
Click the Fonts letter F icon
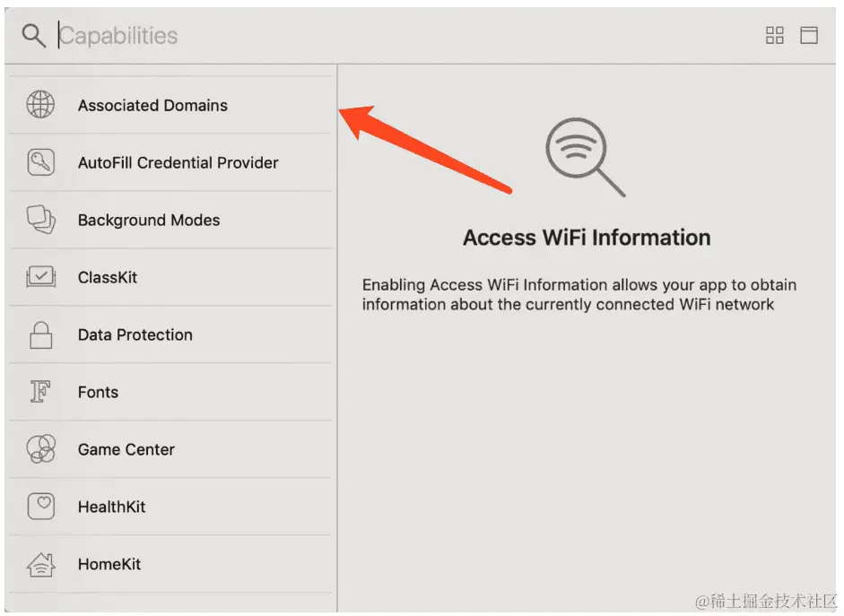click(x=40, y=392)
